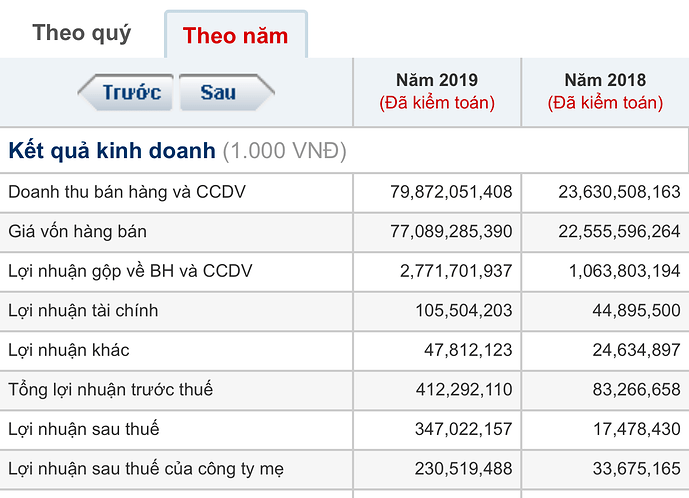Switch to the Theo quý tab
Screen dimensions: 689x498
[82, 32]
